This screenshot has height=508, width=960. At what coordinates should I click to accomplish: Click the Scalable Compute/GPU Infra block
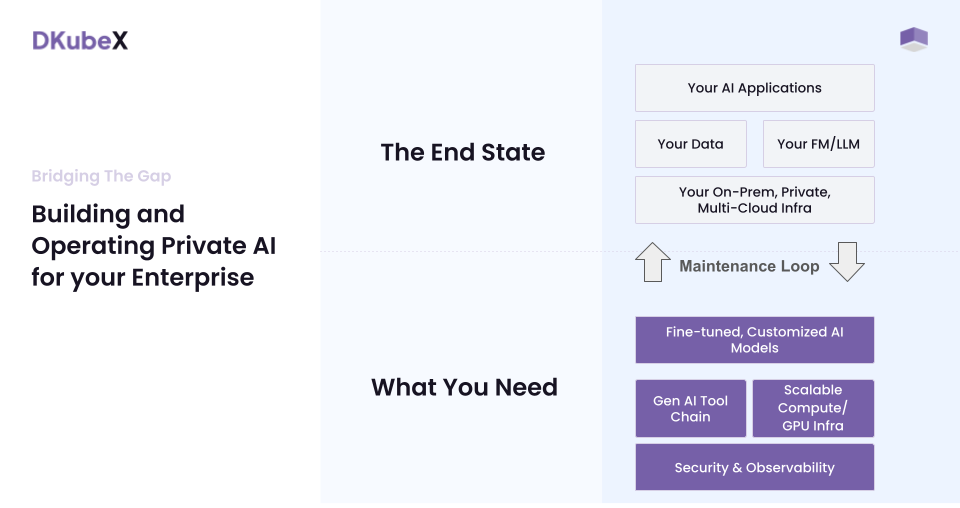812,408
